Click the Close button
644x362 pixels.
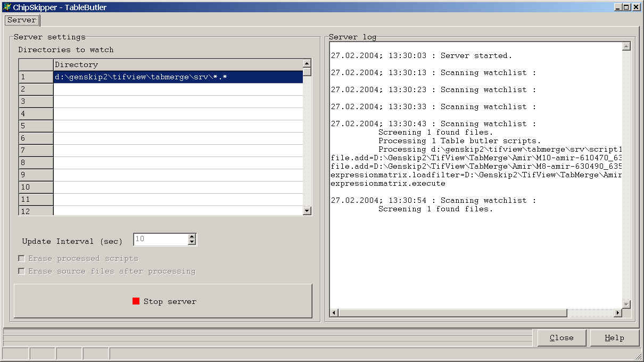tap(562, 338)
